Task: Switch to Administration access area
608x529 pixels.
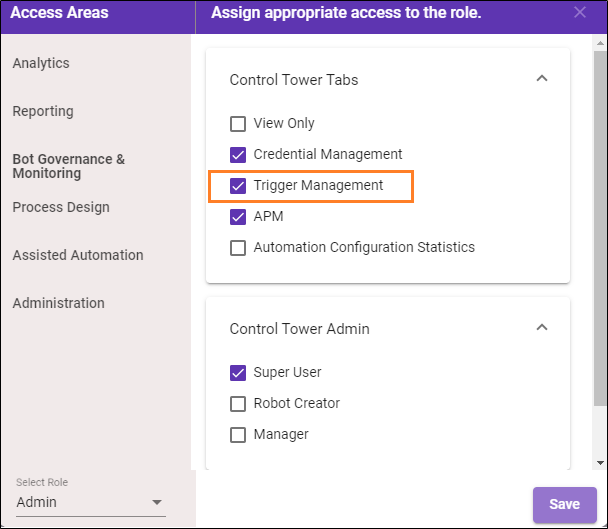Action: (58, 303)
